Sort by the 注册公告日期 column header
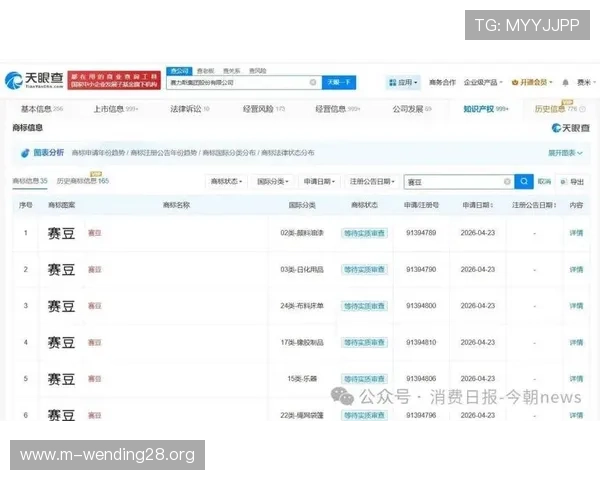Image resolution: width=600 pixels, height=480 pixels. coord(534,205)
